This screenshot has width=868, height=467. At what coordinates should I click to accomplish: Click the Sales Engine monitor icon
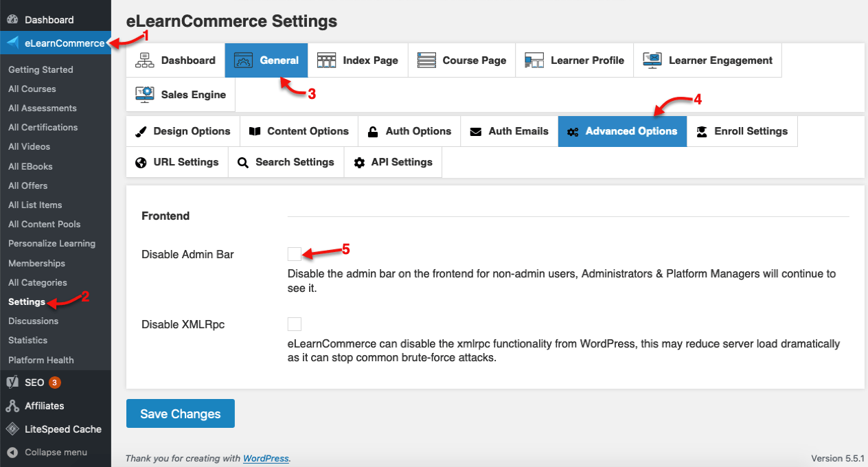point(145,95)
